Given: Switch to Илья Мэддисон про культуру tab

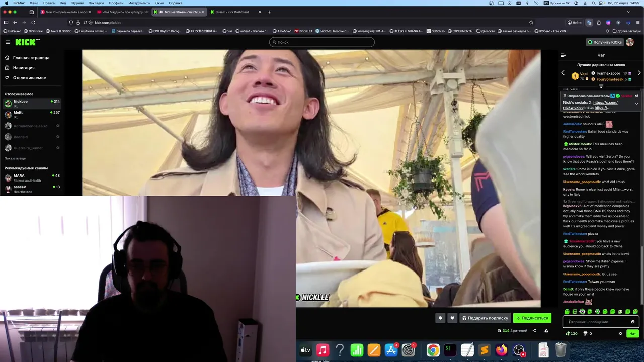Looking at the screenshot, I should pos(122,12).
